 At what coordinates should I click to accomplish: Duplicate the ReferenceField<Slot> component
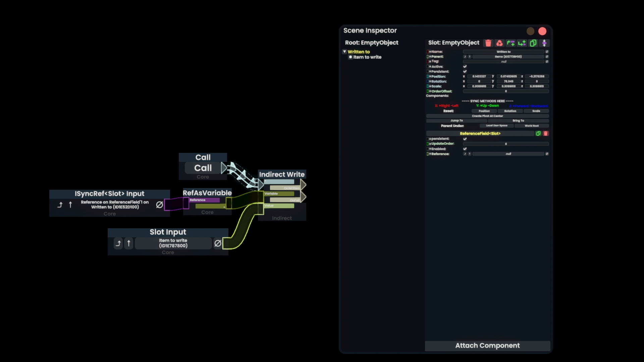pos(538,133)
